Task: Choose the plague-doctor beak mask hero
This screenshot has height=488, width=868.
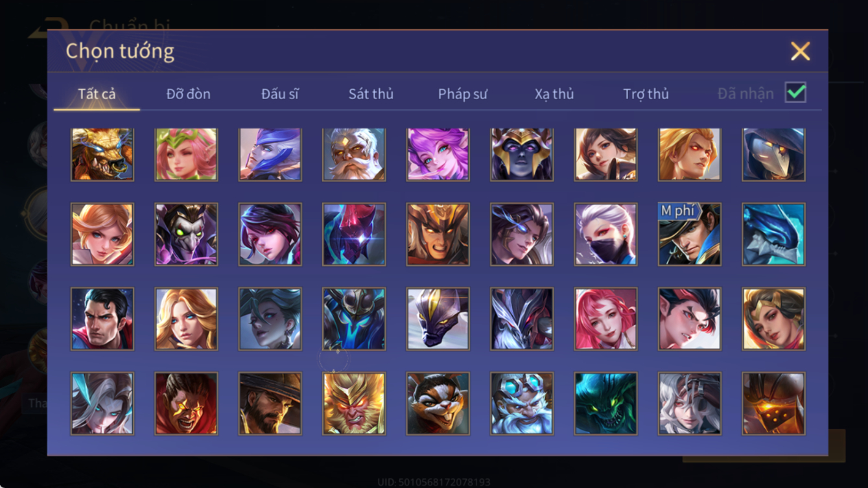Action: pos(774,154)
